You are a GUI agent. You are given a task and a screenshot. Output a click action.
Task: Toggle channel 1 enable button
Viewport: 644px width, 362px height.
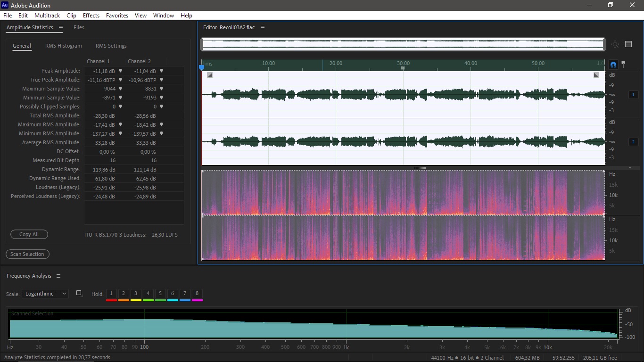(633, 95)
